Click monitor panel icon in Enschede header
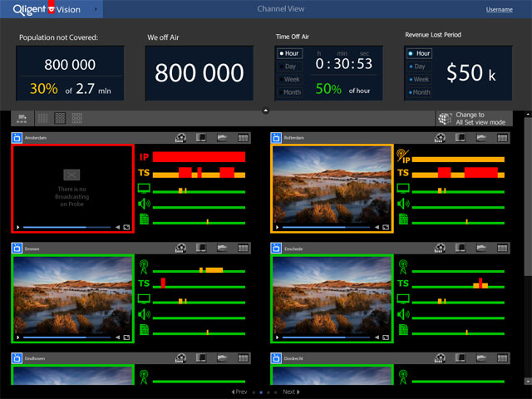Viewport: 532px width, 399px height. [x=460, y=248]
